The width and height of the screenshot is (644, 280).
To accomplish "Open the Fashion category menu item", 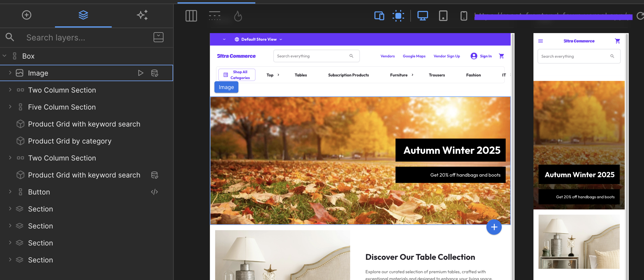I will coord(473,75).
